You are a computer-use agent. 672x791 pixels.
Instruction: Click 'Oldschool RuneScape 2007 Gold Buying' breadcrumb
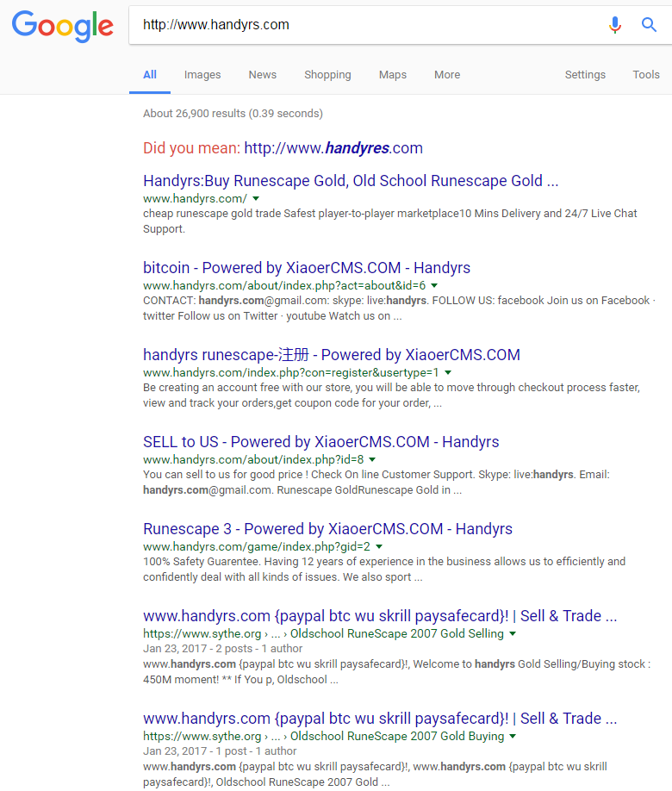click(397, 737)
